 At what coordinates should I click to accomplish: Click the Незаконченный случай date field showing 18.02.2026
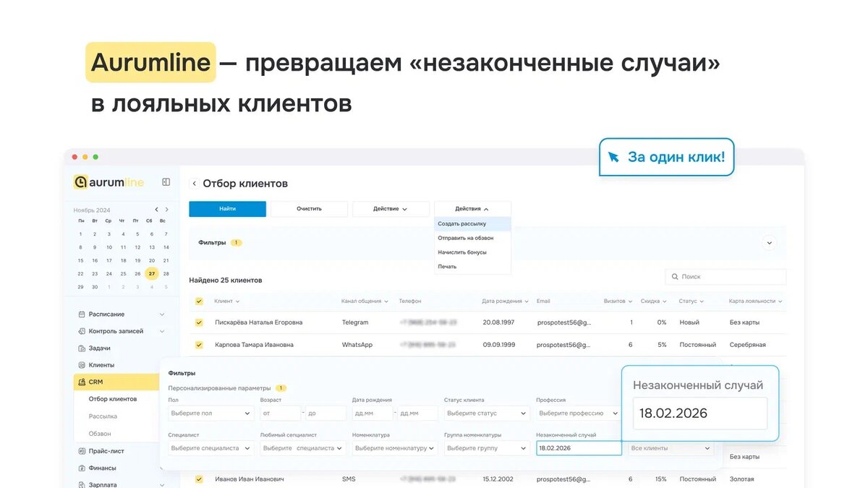point(578,448)
